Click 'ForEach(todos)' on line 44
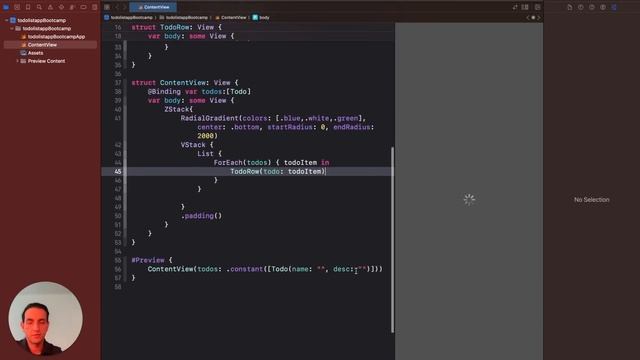Image resolution: width=640 pixels, height=360 pixels. tap(242, 162)
